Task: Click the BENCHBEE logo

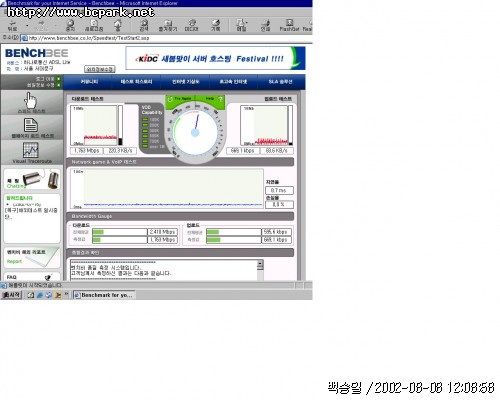Action: (x=37, y=53)
